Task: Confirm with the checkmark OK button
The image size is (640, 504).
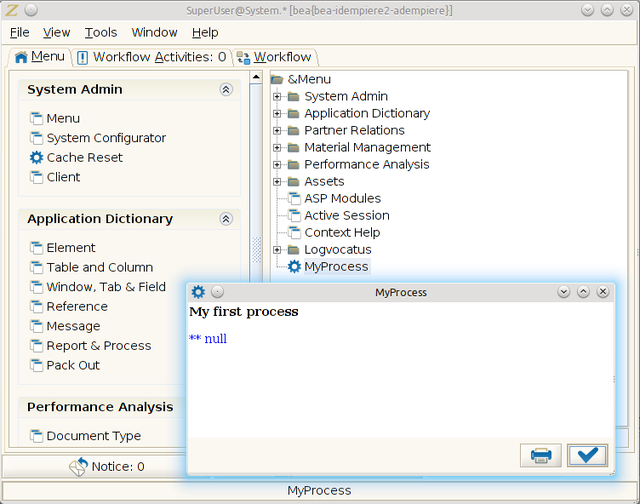Action: pyautogui.click(x=587, y=455)
